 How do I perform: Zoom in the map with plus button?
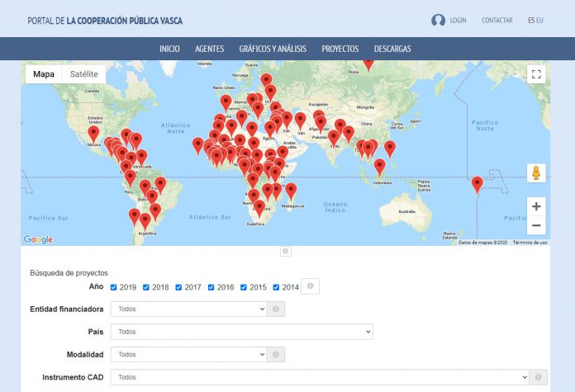536,206
